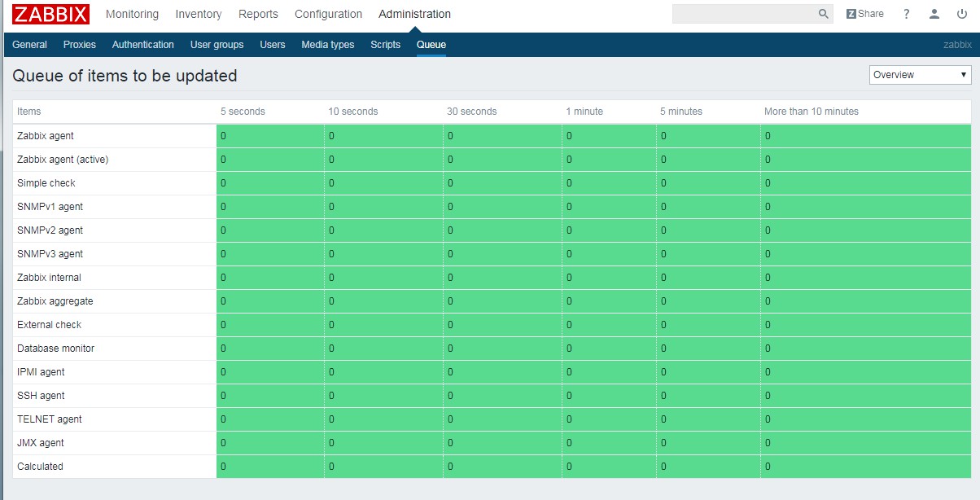Viewport: 980px width, 500px height.
Task: Click the power logout icon
Action: (962, 14)
